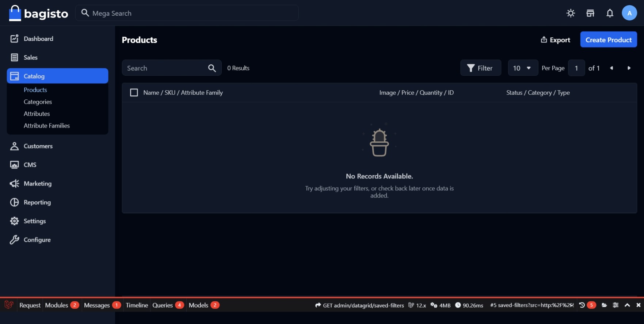Click the Mega Search magnifier icon
Image resolution: width=644 pixels, height=324 pixels.
coord(85,13)
